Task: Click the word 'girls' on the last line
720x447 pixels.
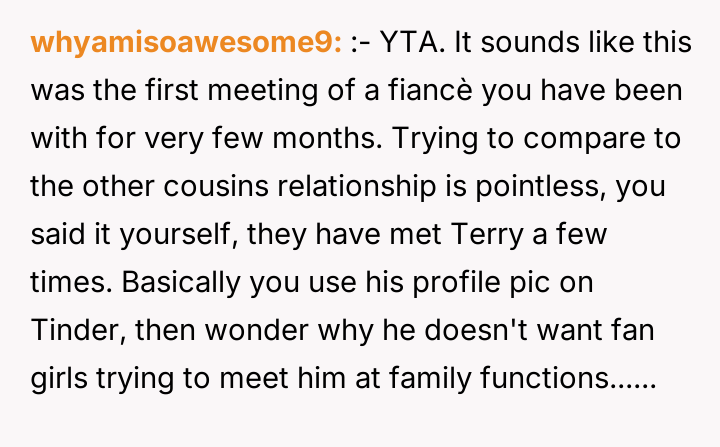Action: (55, 378)
